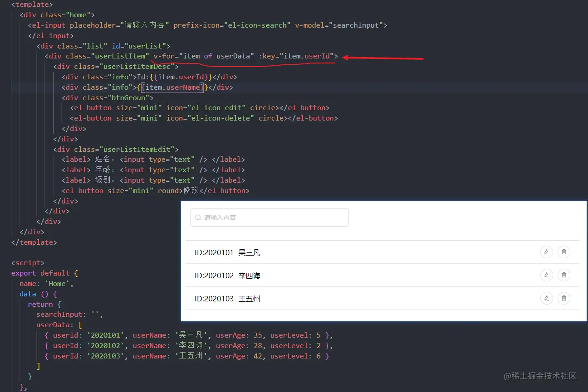
Task: Click the <script> tag line
Action: coord(28,263)
